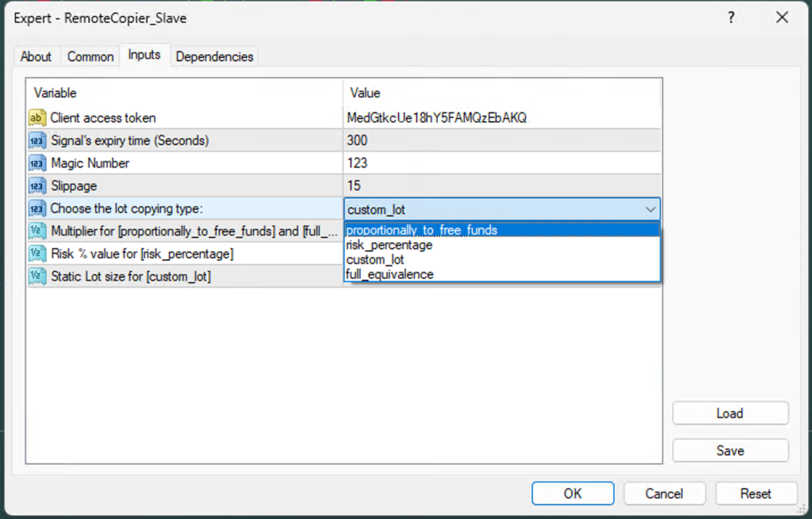Open the Common tab

[x=90, y=56]
